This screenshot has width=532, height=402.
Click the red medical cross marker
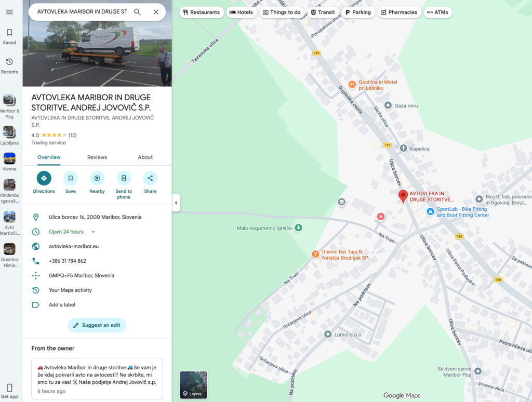point(381,217)
